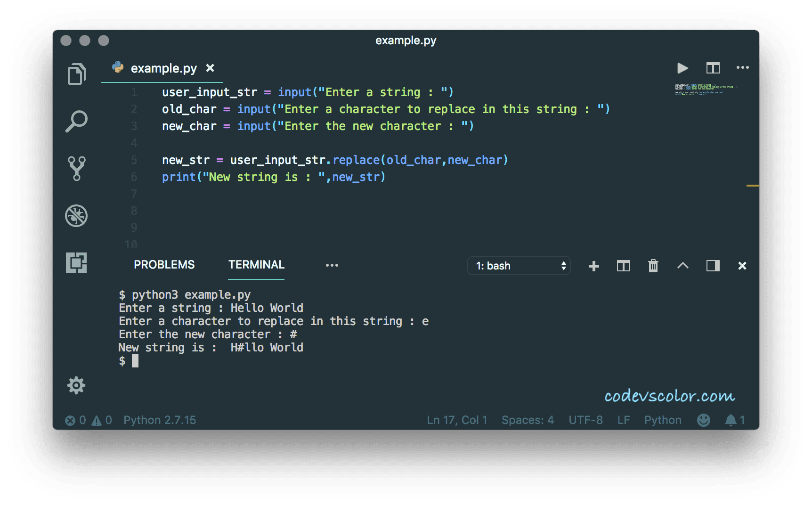The width and height of the screenshot is (812, 505).
Task: Click 'Enter the new character : #' in terminal
Action: coord(208,334)
